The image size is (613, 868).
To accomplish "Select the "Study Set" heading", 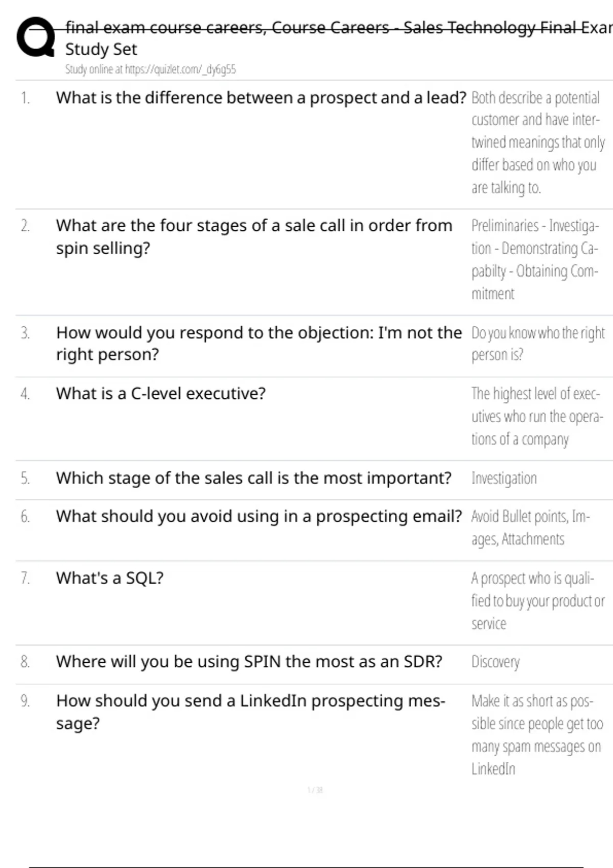I will pos(101,50).
